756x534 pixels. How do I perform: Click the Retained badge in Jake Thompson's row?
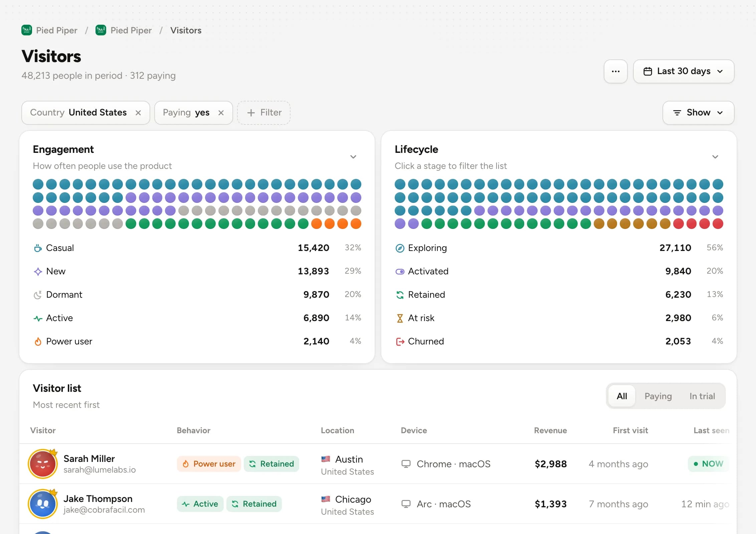(254, 504)
